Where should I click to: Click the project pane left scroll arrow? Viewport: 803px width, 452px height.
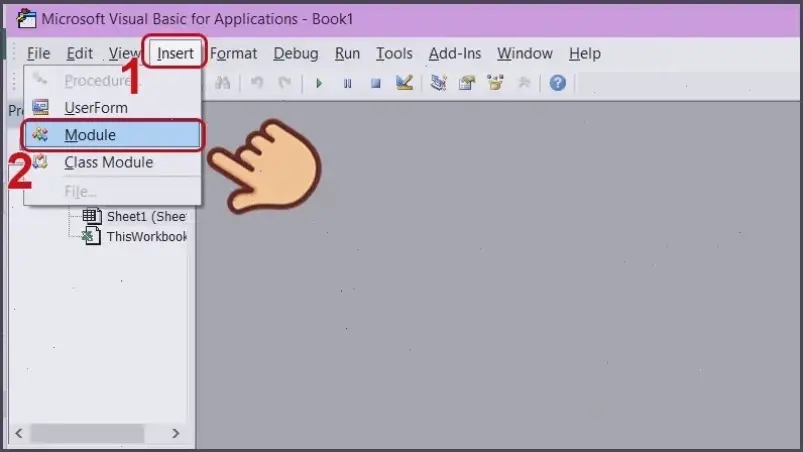click(x=19, y=433)
